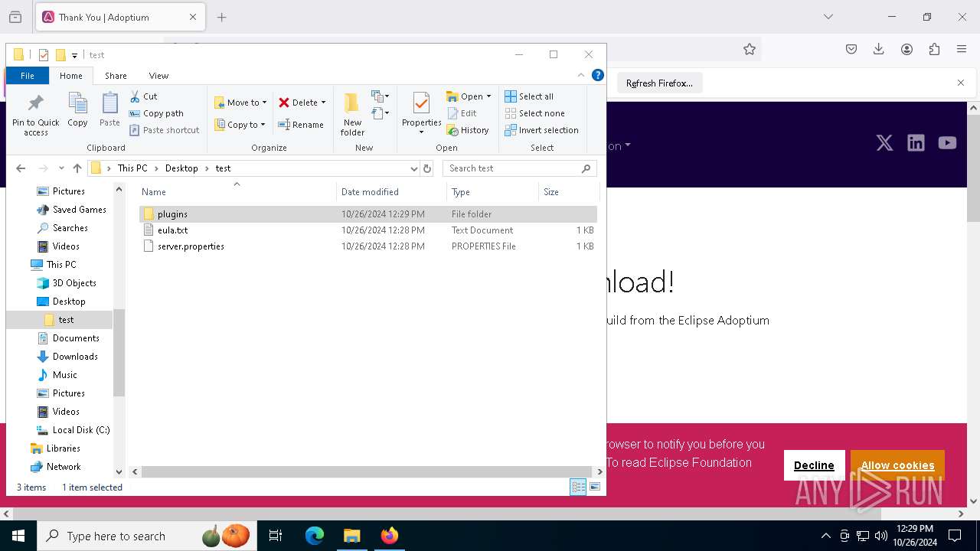Click Select none in ribbon

(534, 113)
